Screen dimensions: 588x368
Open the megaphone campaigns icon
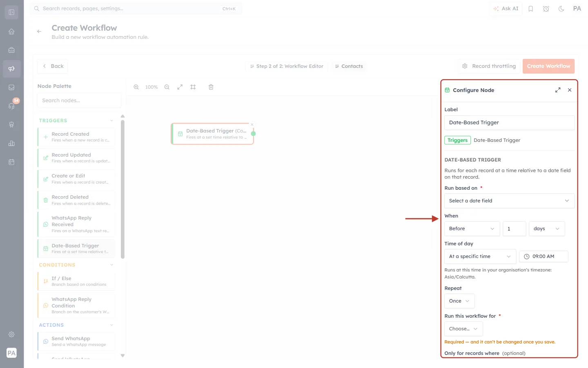click(11, 69)
